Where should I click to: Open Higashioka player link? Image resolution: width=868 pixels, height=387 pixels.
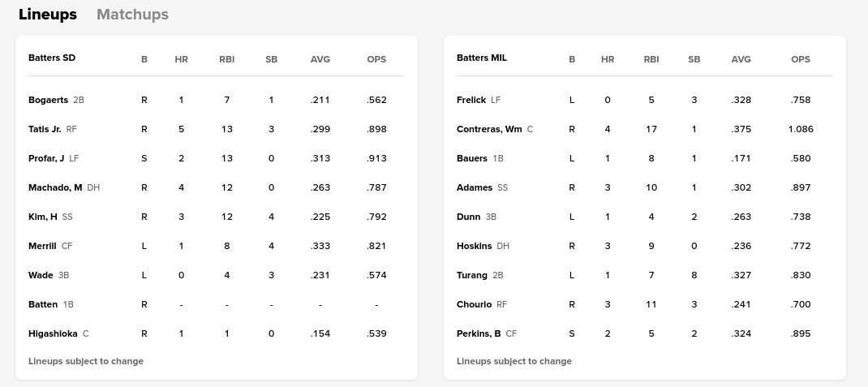click(54, 333)
